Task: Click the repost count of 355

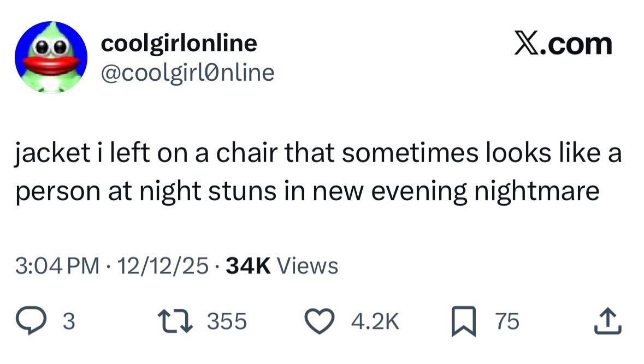Action: (x=227, y=322)
